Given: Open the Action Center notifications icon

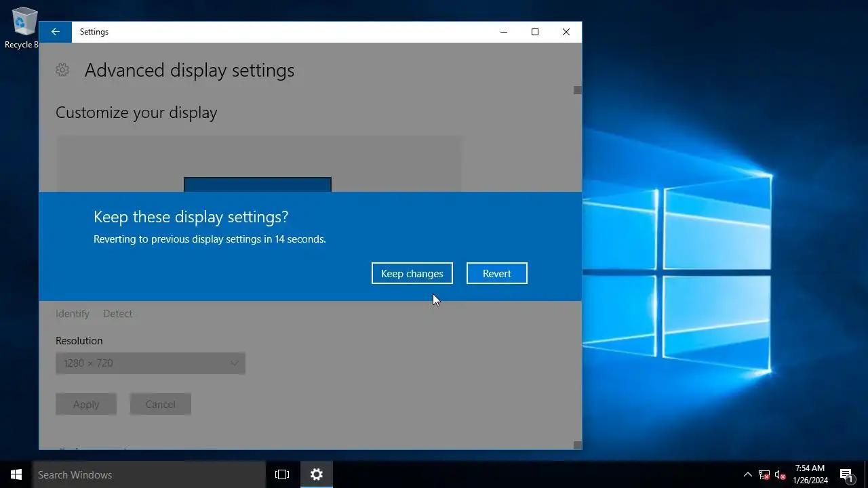Looking at the screenshot, I should click(846, 474).
